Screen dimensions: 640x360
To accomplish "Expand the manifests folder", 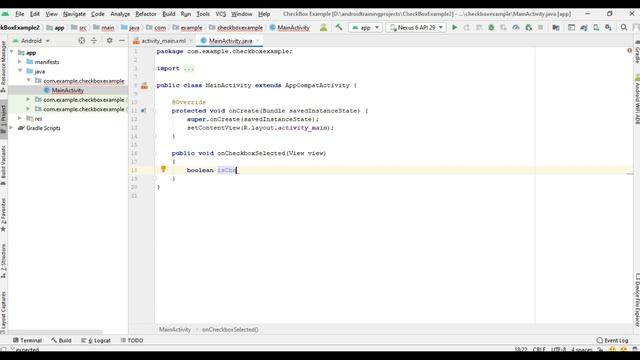I will [x=20, y=62].
